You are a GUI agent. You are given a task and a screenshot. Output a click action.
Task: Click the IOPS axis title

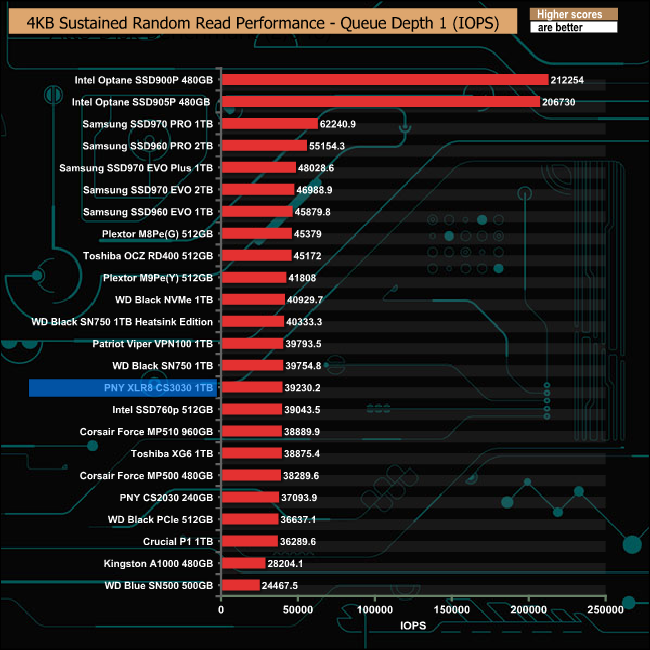coord(413,626)
